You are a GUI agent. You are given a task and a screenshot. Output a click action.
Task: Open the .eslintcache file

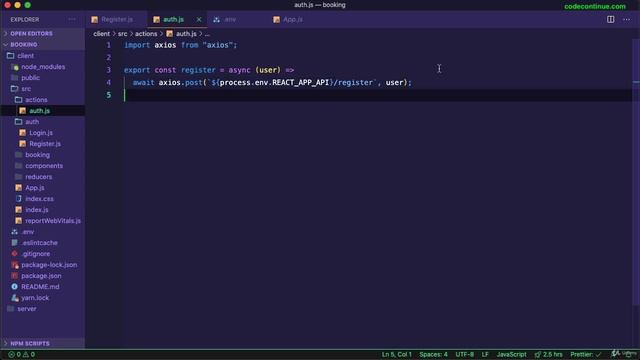(x=42, y=243)
